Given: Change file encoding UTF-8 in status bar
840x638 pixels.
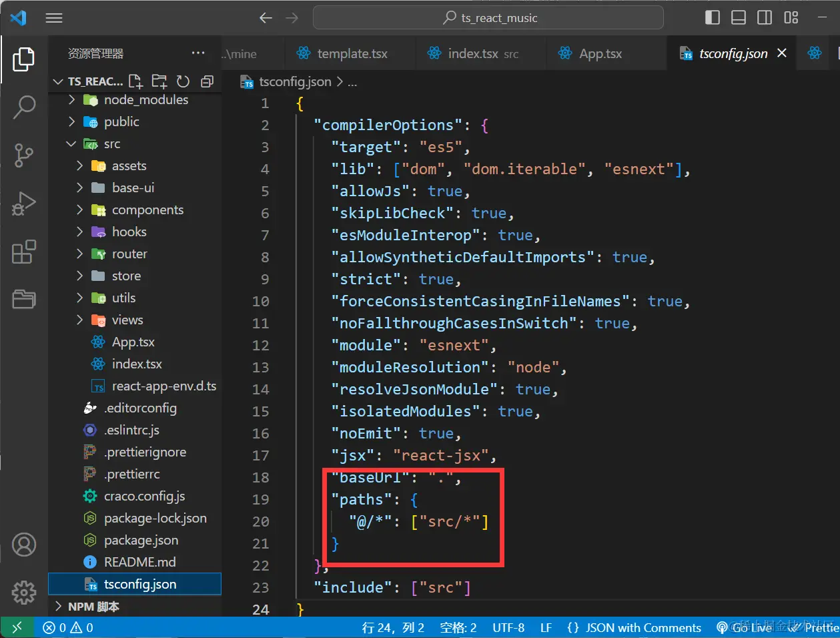Looking at the screenshot, I should point(508,627).
